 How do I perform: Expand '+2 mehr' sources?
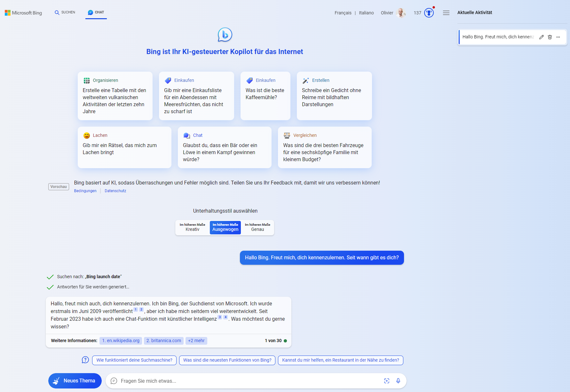click(x=196, y=341)
